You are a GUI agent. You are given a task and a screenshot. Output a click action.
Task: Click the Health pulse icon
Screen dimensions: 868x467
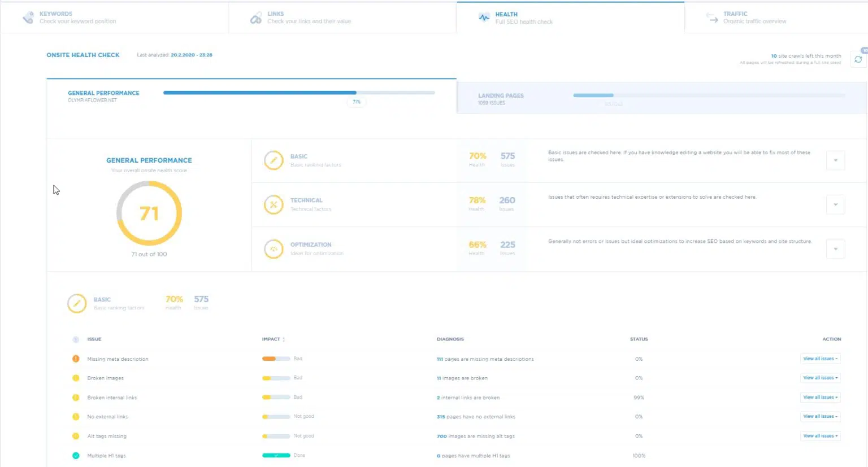[x=484, y=18]
